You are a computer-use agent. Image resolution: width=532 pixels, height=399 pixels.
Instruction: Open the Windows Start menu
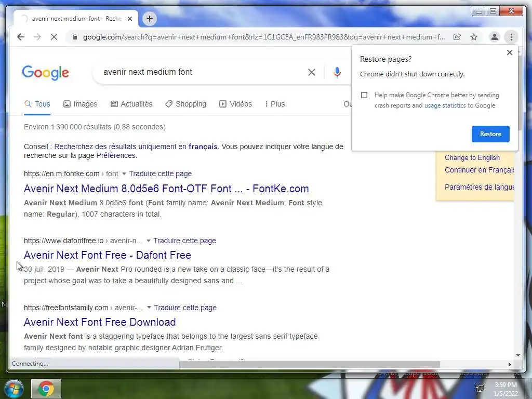14,389
